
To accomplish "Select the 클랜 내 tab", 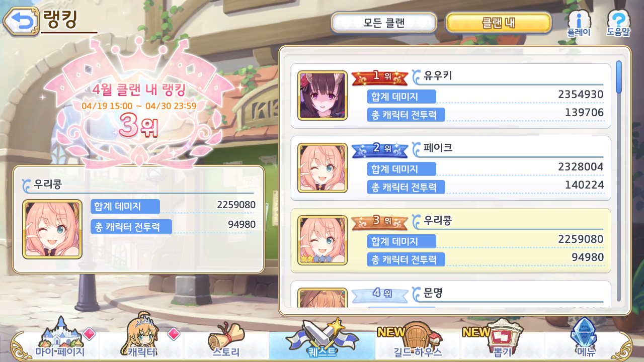I will [499, 23].
